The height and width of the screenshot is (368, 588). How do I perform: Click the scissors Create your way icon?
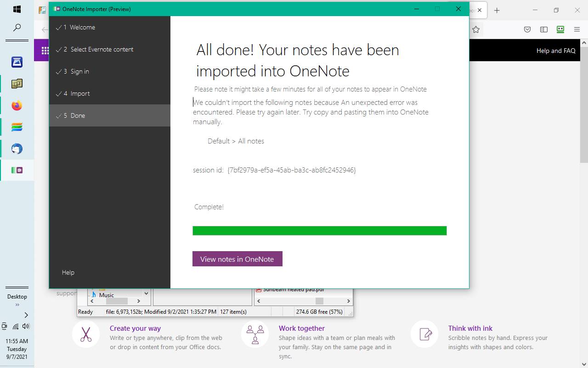[x=86, y=334]
